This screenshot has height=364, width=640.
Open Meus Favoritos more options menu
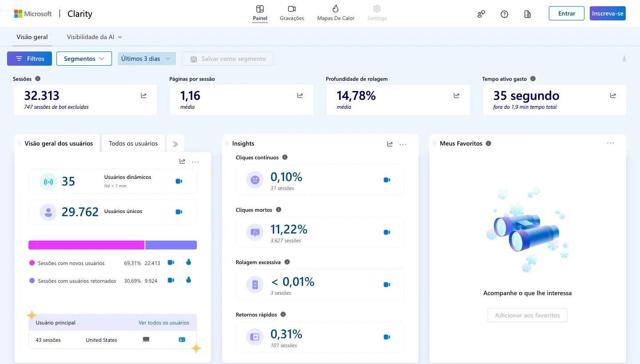[x=611, y=143]
